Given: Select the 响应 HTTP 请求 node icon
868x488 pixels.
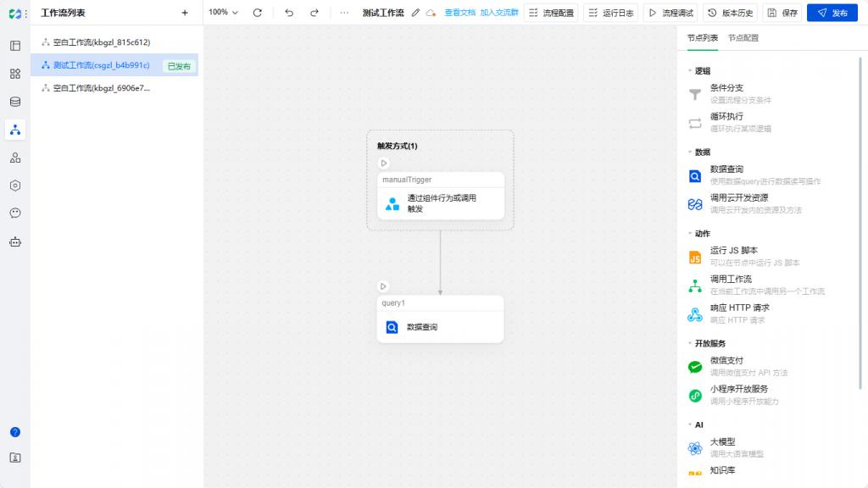Looking at the screenshot, I should click(x=695, y=315).
